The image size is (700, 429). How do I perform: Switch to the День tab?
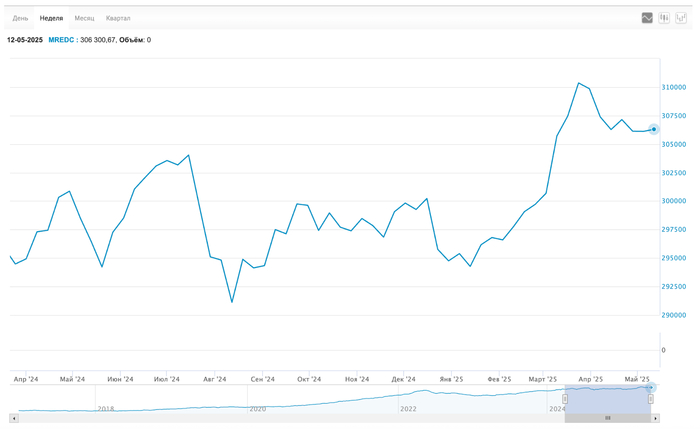[20, 18]
